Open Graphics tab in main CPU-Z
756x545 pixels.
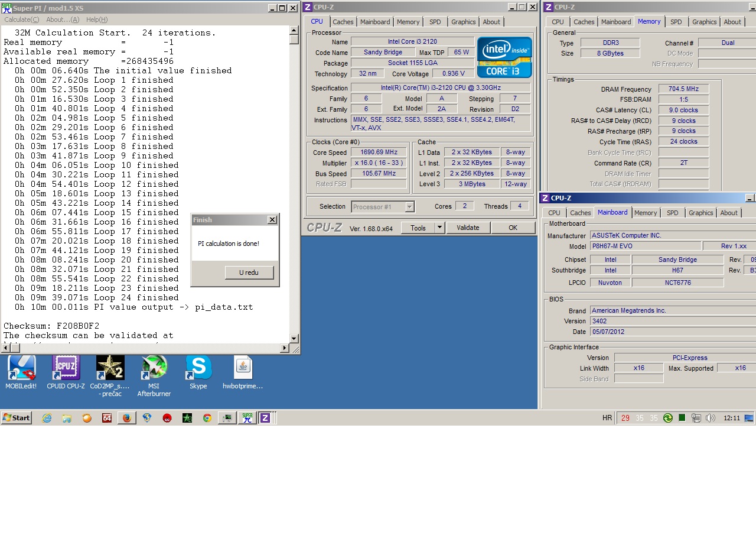463,22
